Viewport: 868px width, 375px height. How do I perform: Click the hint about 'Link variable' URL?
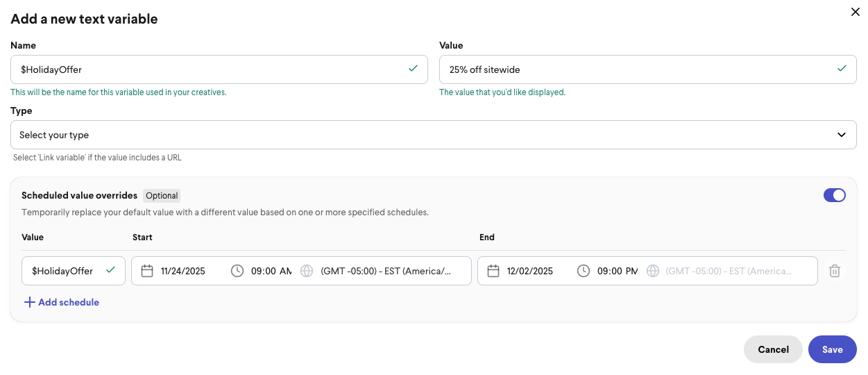(97, 158)
